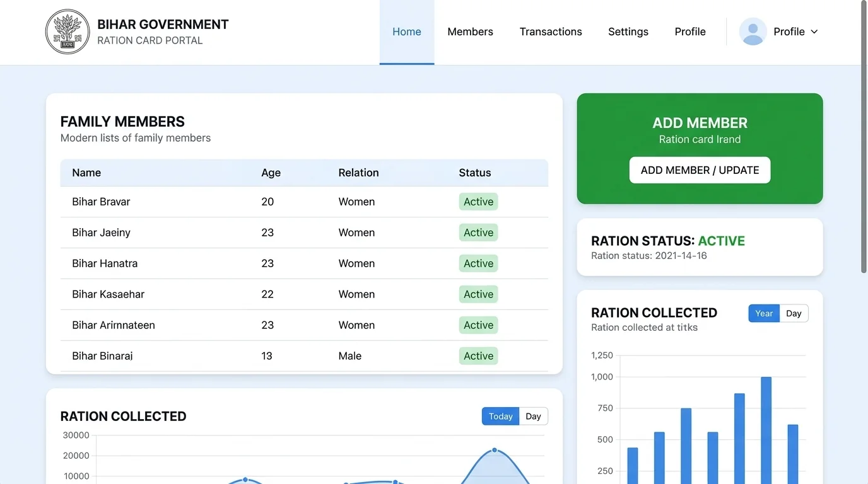
Task: Click age 20 in Bihar Bravar row
Action: click(x=267, y=202)
